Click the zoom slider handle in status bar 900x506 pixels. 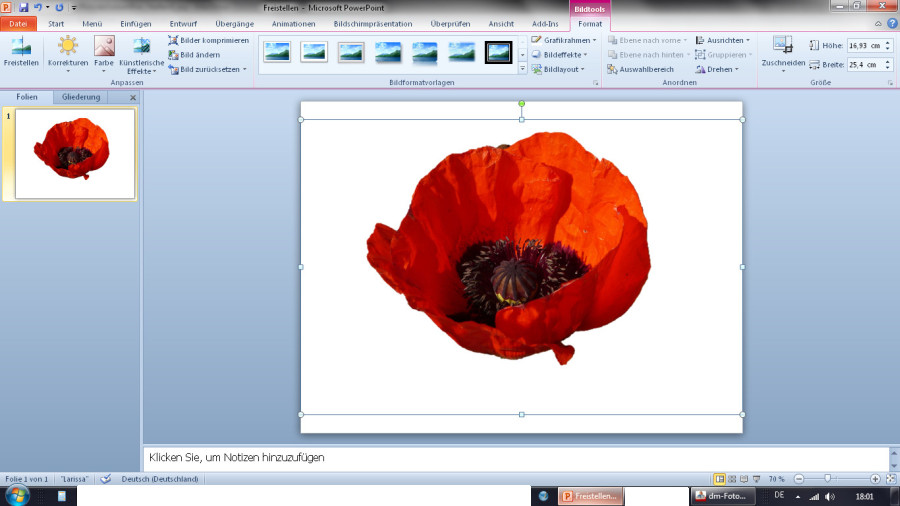(827, 480)
